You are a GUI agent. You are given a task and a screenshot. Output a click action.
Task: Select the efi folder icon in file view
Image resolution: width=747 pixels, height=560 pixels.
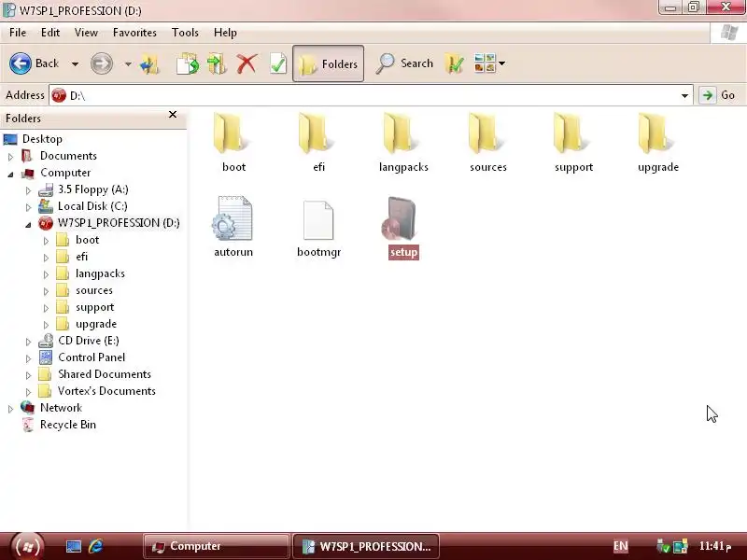[x=316, y=133]
